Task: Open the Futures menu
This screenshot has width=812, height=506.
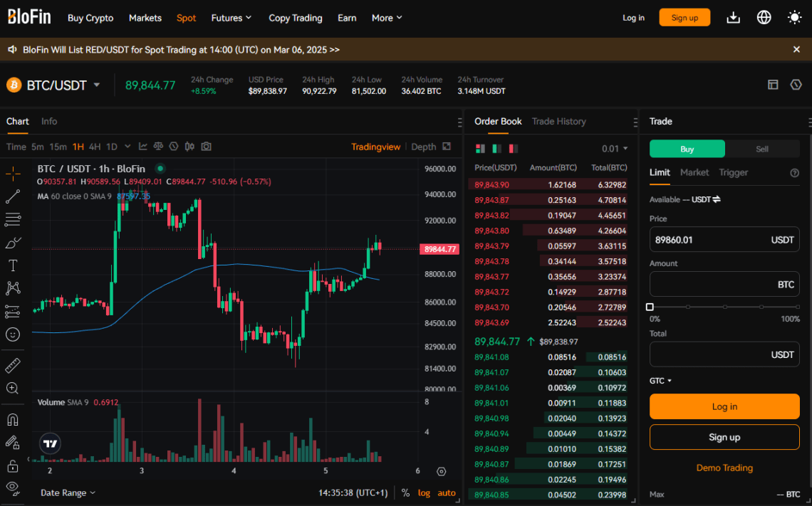Action: [x=231, y=18]
